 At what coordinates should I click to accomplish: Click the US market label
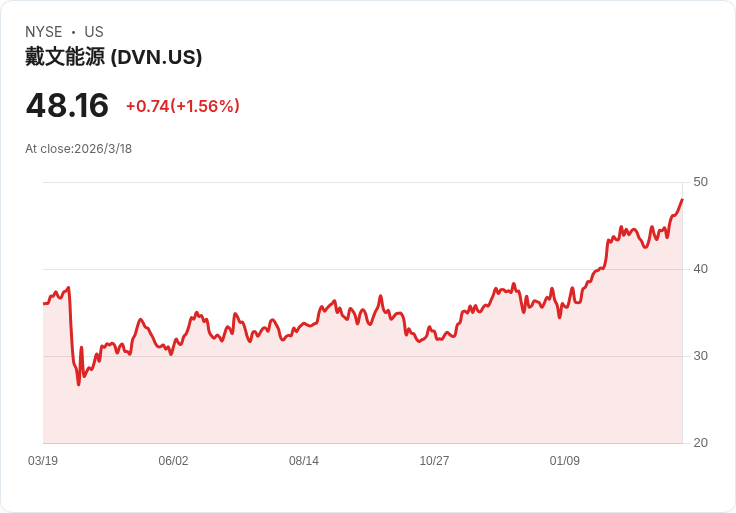pyautogui.click(x=94, y=32)
